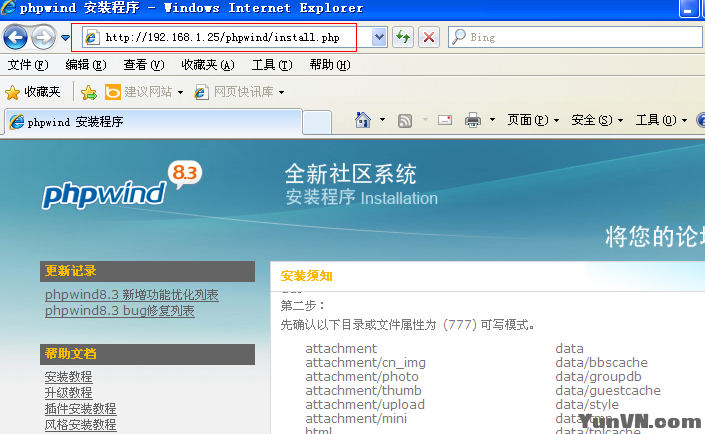Screen dimensions: 705x434
Task: Open a new blank tab
Action: (317, 123)
